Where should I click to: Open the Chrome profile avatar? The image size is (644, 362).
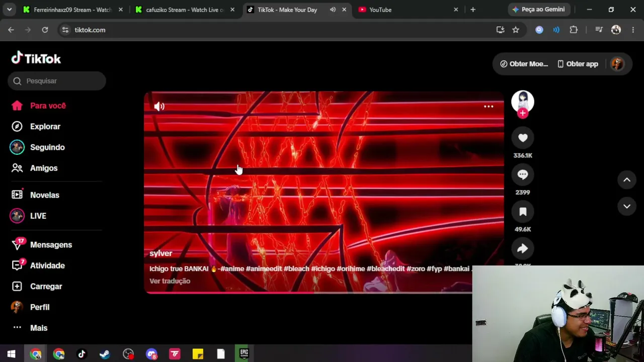pyautogui.click(x=616, y=30)
